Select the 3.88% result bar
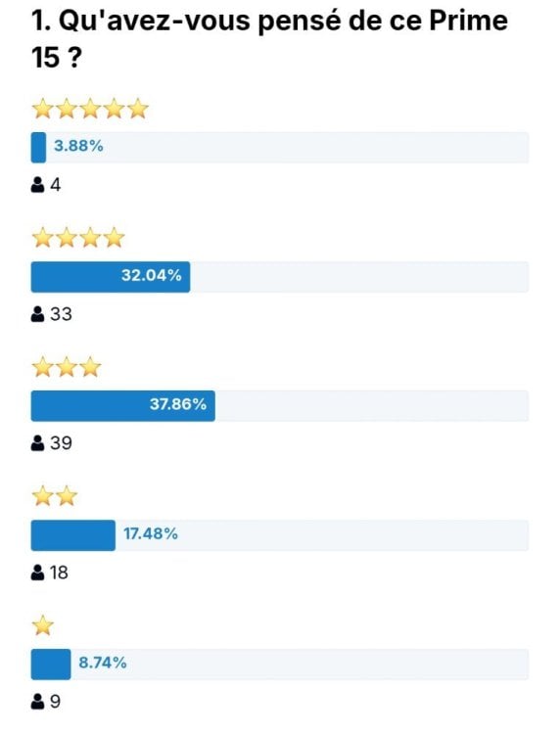Screen dimensions: 560x734 point(280,148)
